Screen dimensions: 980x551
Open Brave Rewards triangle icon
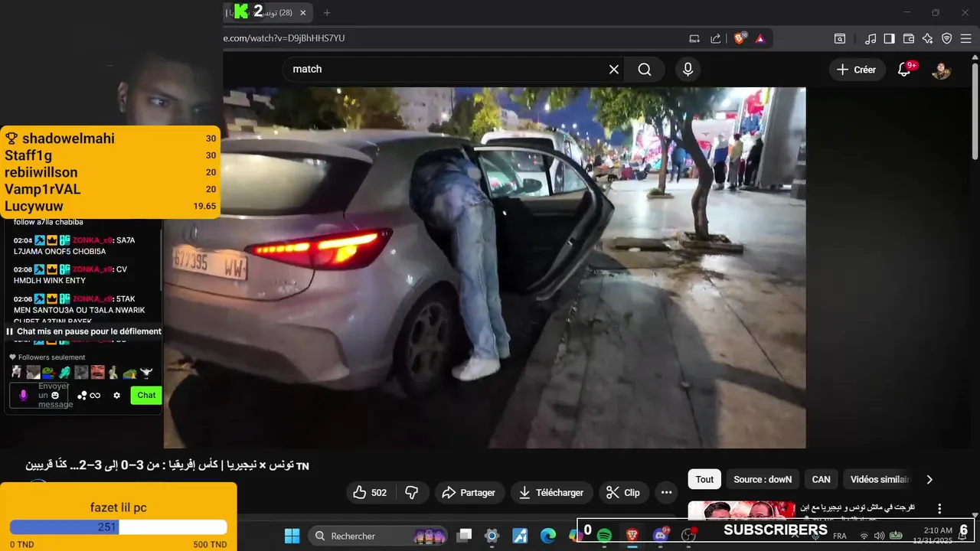760,38
